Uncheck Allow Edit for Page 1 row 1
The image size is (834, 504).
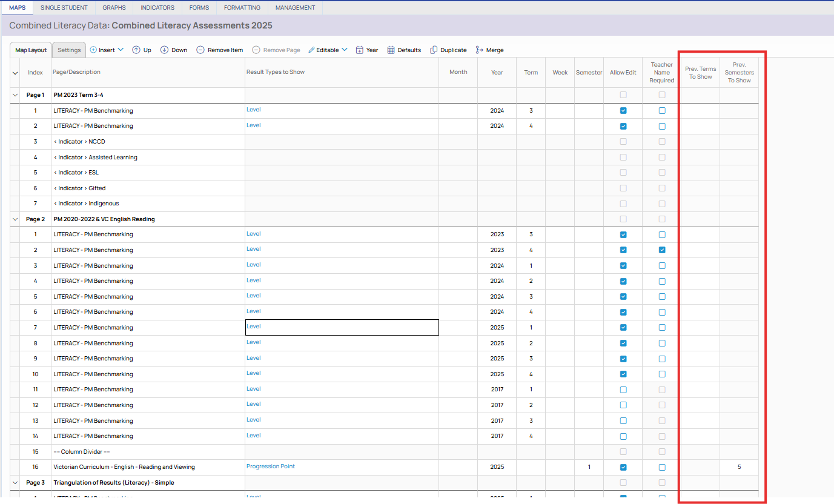pos(623,111)
